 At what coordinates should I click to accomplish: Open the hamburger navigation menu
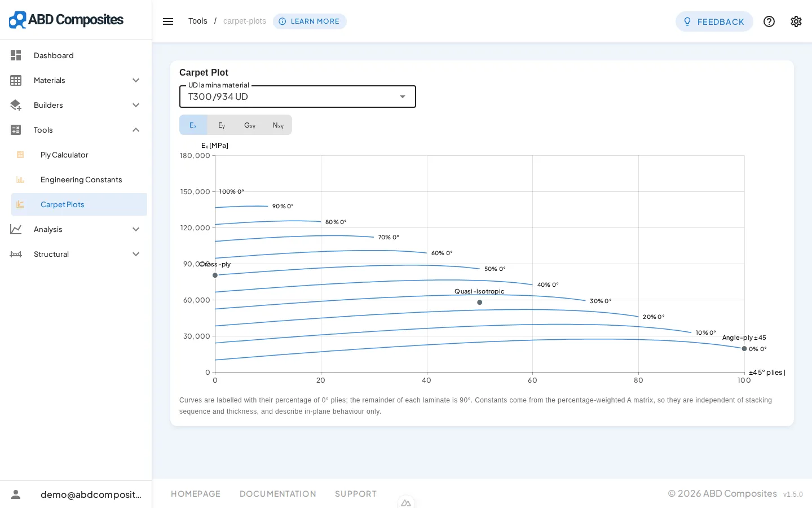coord(168,21)
